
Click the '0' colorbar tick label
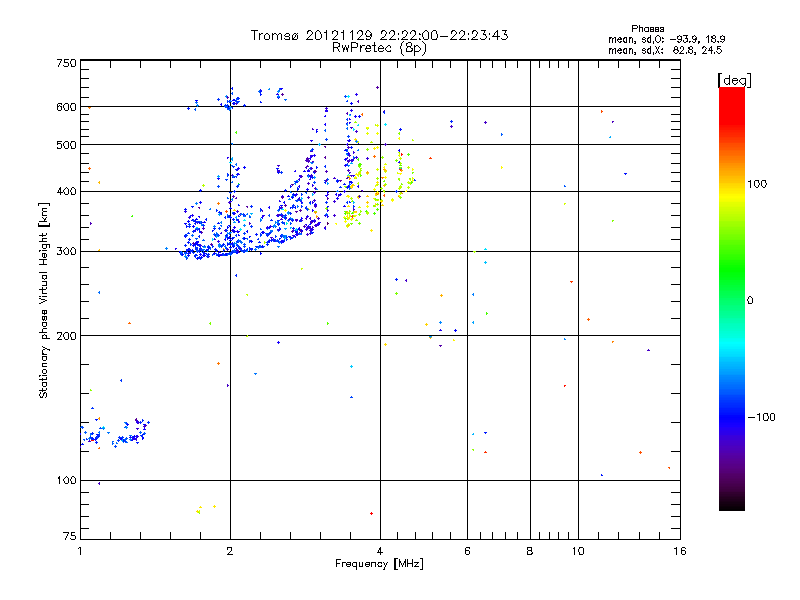coord(750,301)
